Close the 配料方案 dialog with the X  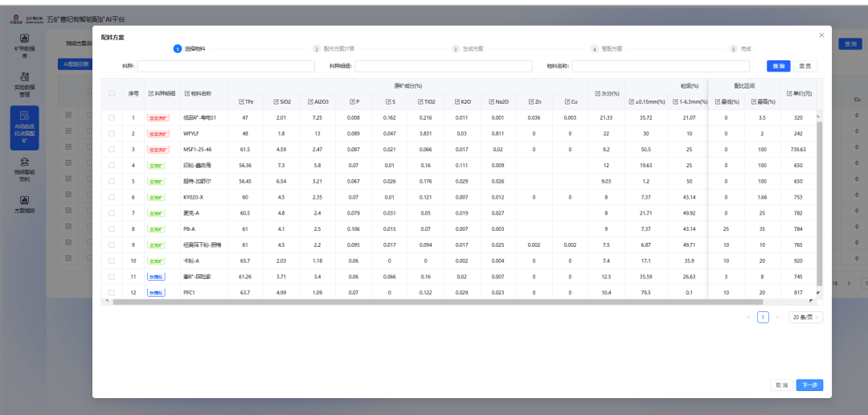click(x=821, y=35)
